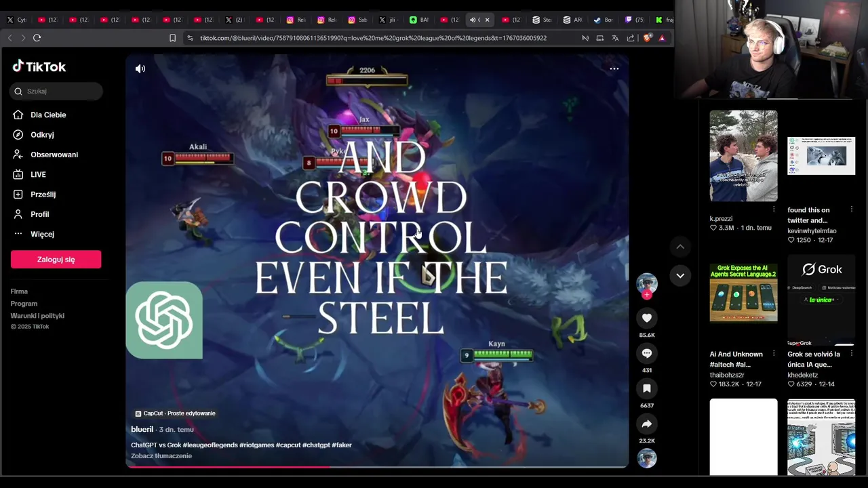
Task: Open options for Grok se volvió video
Action: point(852,354)
